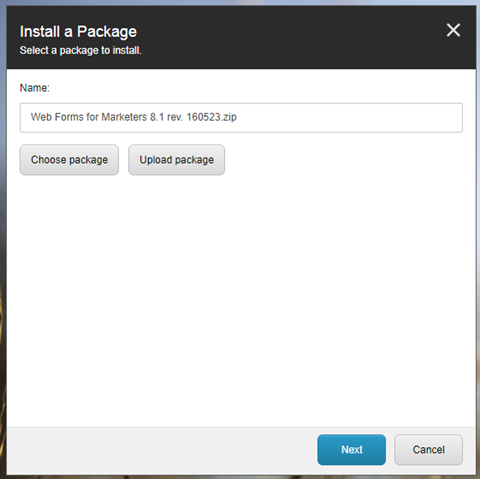Click the Upload package button
The height and width of the screenshot is (479, 480).
[176, 160]
